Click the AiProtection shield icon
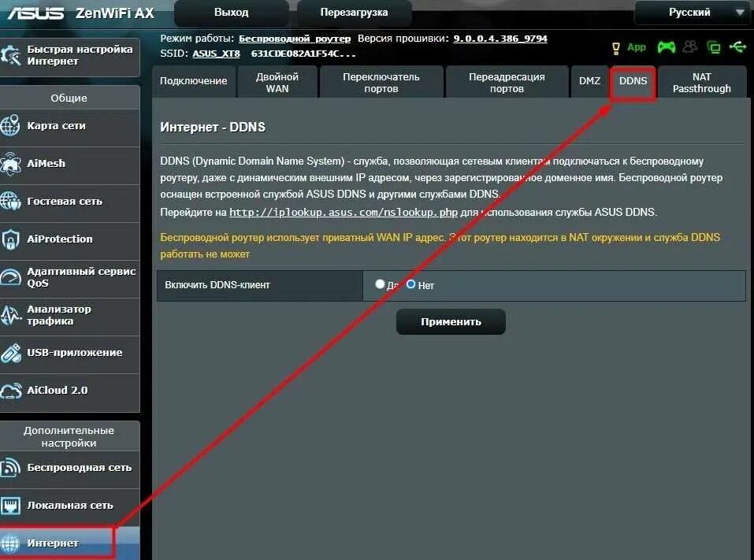The height and width of the screenshot is (560, 754). point(10,239)
